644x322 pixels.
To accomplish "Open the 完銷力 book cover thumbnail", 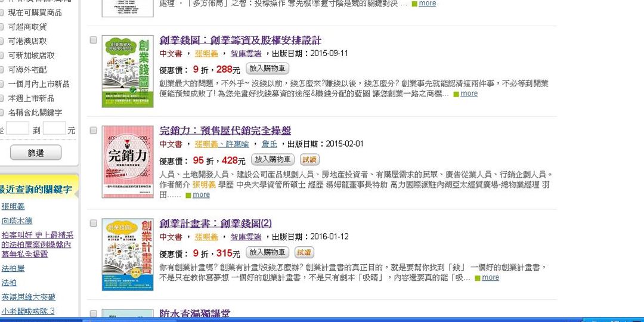I will tap(128, 162).
